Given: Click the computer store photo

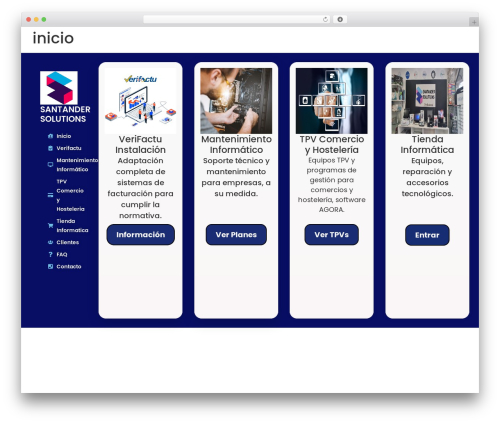Looking at the screenshot, I should (x=427, y=101).
